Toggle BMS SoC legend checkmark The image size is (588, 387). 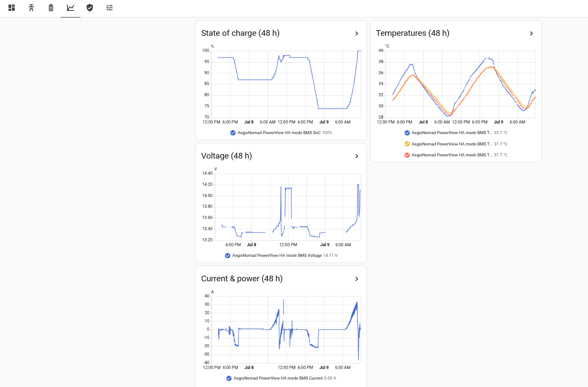coord(233,133)
